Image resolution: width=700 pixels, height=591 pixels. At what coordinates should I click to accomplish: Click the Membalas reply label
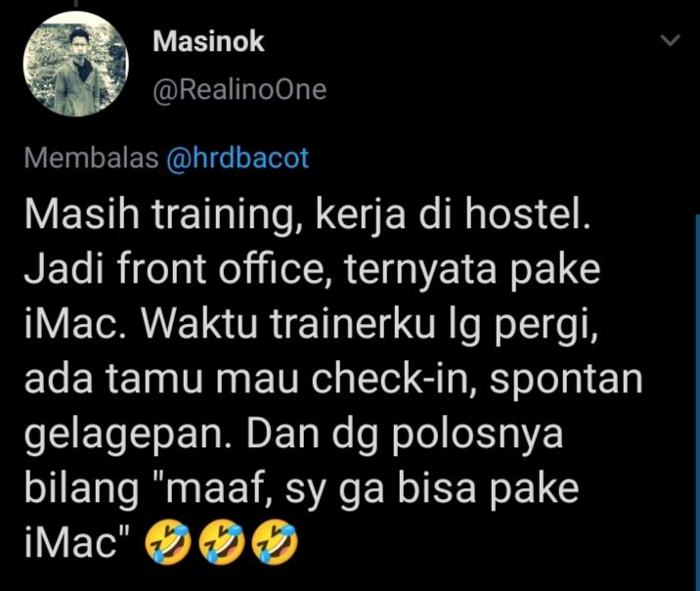click(x=92, y=159)
